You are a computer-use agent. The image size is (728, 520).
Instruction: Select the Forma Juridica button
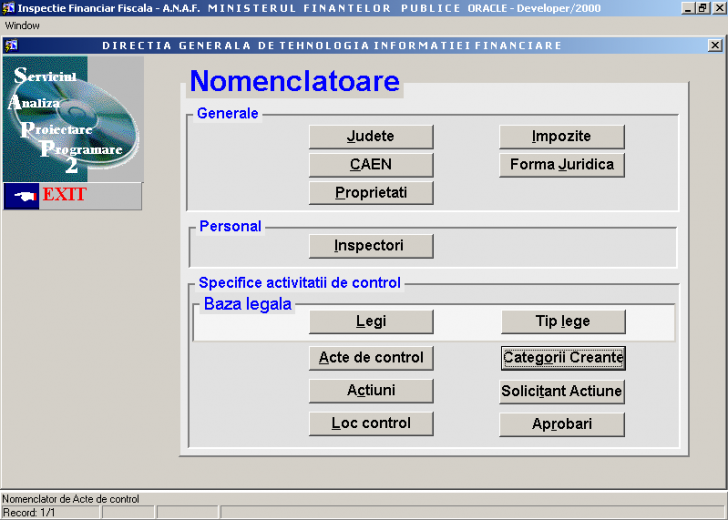(562, 165)
